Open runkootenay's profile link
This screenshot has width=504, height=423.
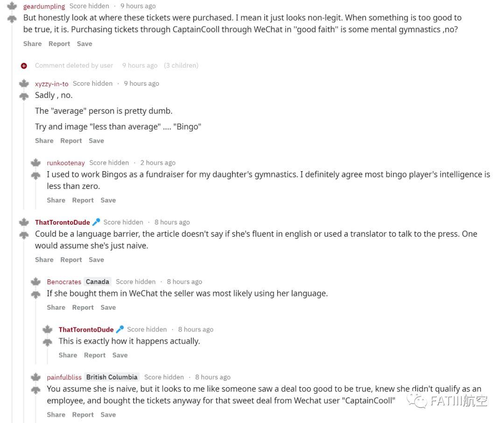coord(66,163)
